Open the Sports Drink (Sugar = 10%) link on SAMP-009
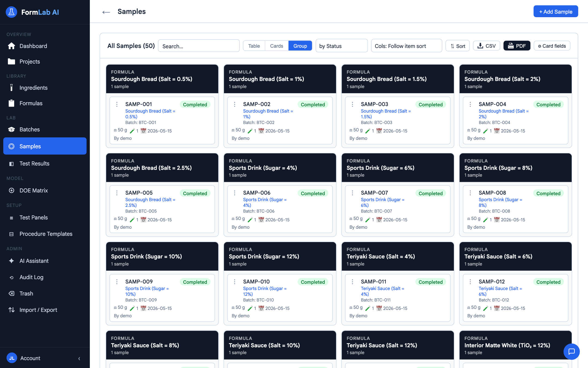588x368 pixels. pyautogui.click(x=147, y=291)
